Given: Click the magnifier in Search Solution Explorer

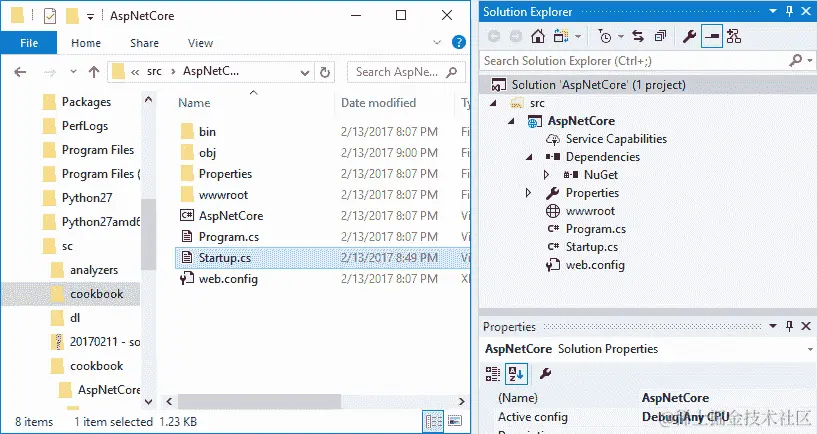Looking at the screenshot, I should pos(795,61).
